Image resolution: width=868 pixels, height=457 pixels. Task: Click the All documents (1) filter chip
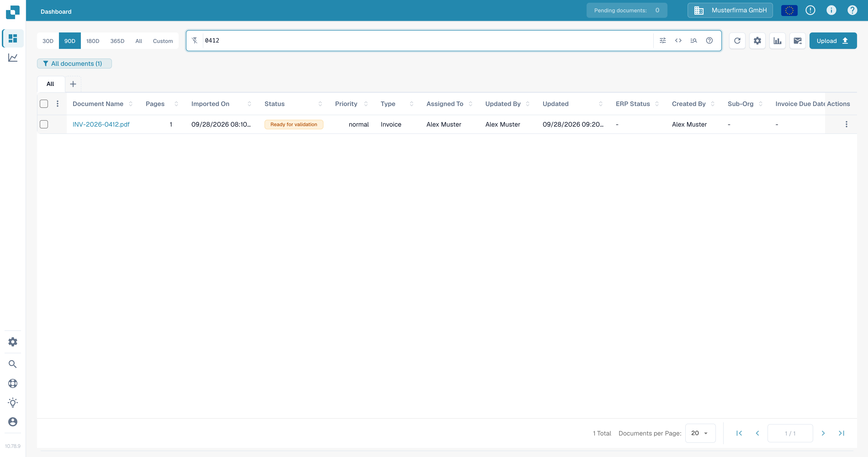(74, 64)
